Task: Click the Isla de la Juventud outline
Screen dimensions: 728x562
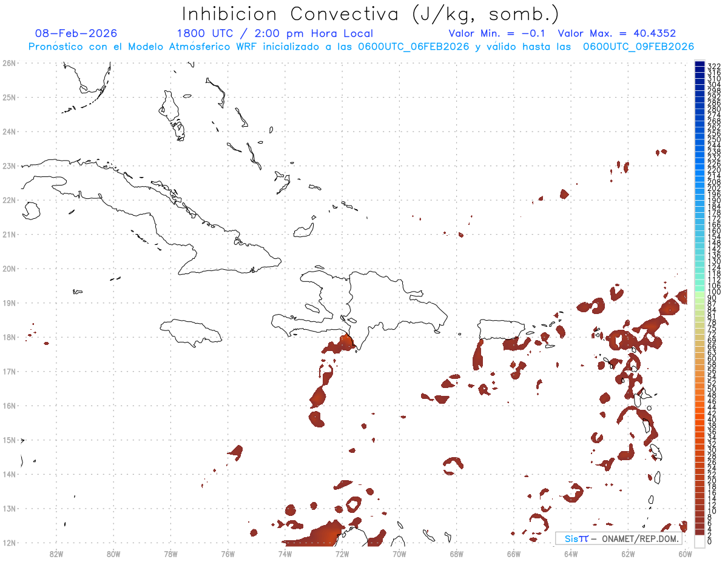Action: click(x=30, y=211)
